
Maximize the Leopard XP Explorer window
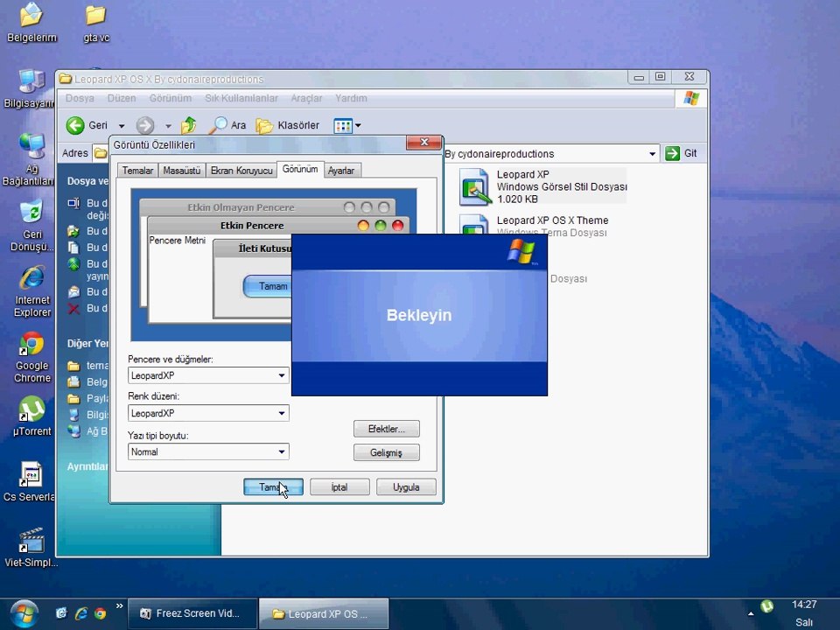pyautogui.click(x=660, y=77)
